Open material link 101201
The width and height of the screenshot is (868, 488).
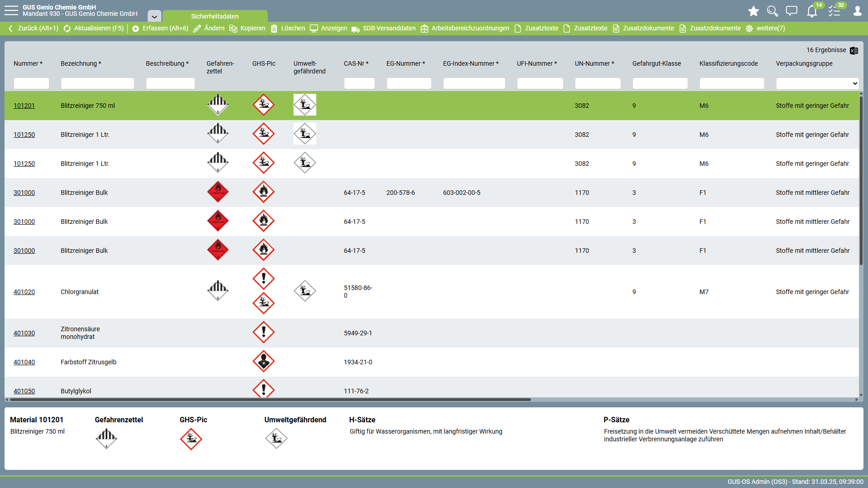(x=24, y=106)
